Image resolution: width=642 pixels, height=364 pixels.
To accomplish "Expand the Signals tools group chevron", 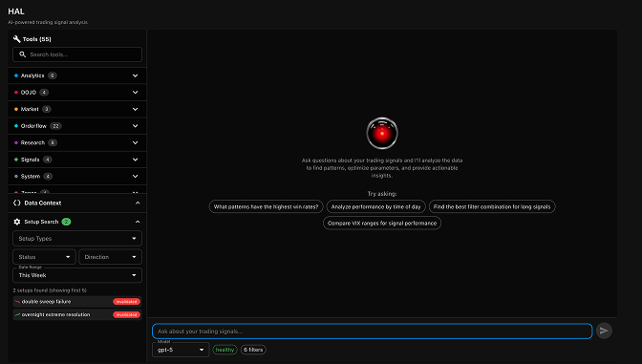I will (x=135, y=160).
